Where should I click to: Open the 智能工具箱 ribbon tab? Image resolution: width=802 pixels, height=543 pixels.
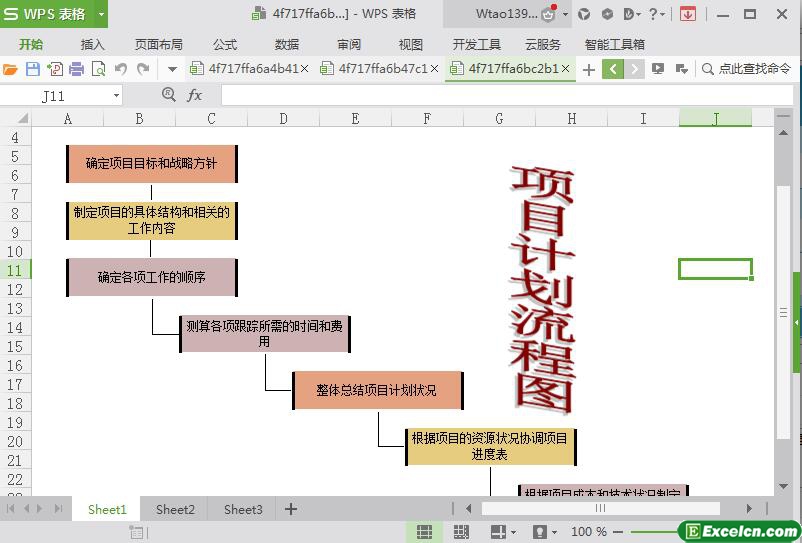[614, 44]
